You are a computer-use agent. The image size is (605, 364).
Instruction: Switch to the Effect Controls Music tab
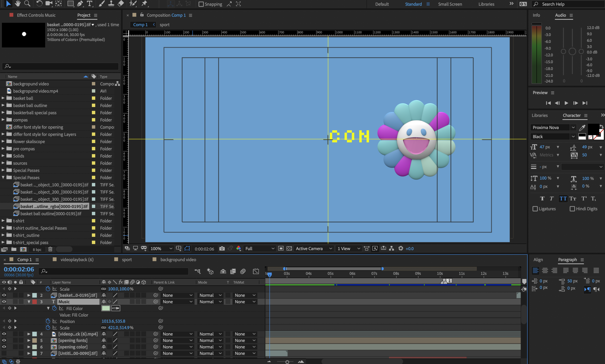tap(36, 15)
